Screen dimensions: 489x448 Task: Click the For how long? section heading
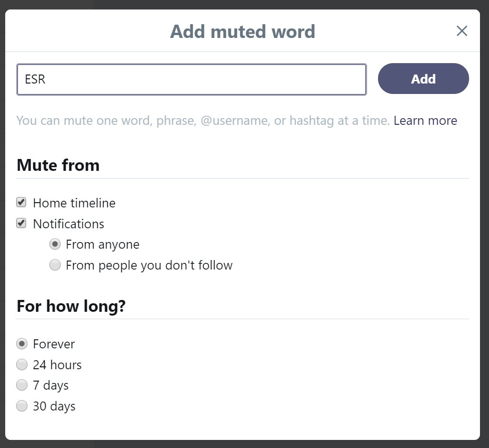pos(71,306)
